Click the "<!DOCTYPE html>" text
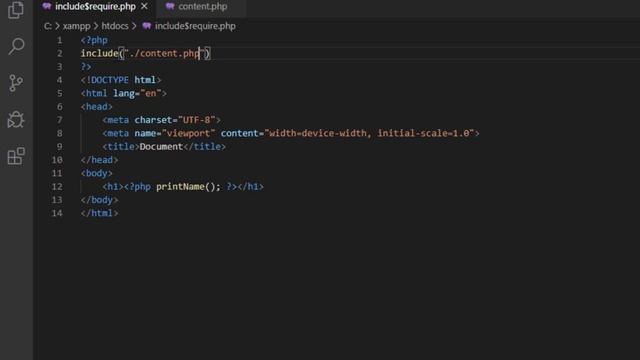Screen dimensions: 640x360 pos(121,80)
